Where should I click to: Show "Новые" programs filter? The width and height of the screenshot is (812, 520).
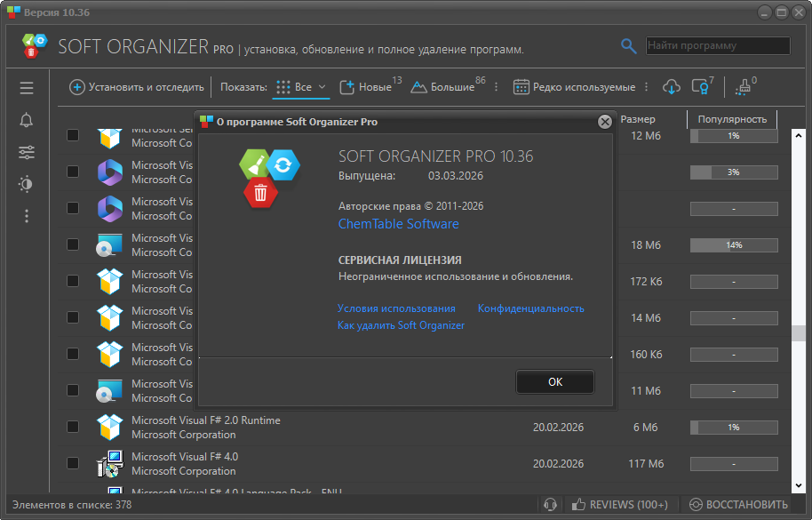(x=366, y=87)
